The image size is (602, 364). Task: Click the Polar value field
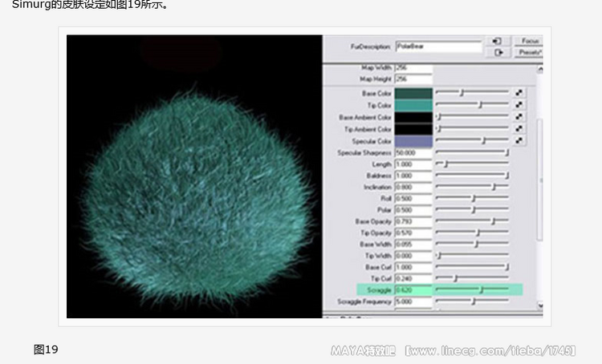[x=413, y=210]
